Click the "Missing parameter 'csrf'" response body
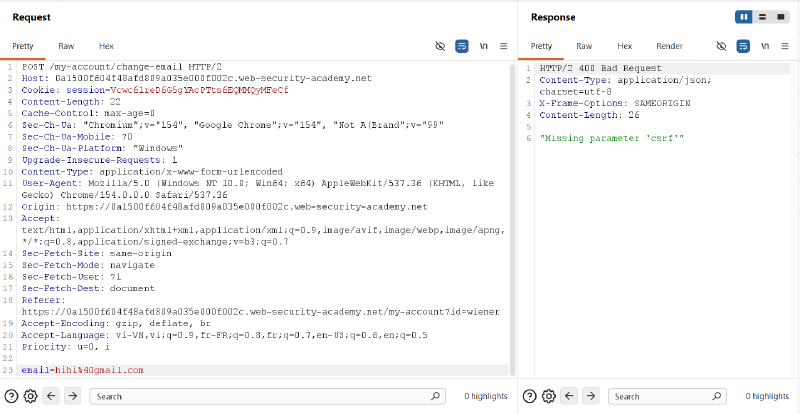Viewport: 800px width, 414px height. pos(611,138)
